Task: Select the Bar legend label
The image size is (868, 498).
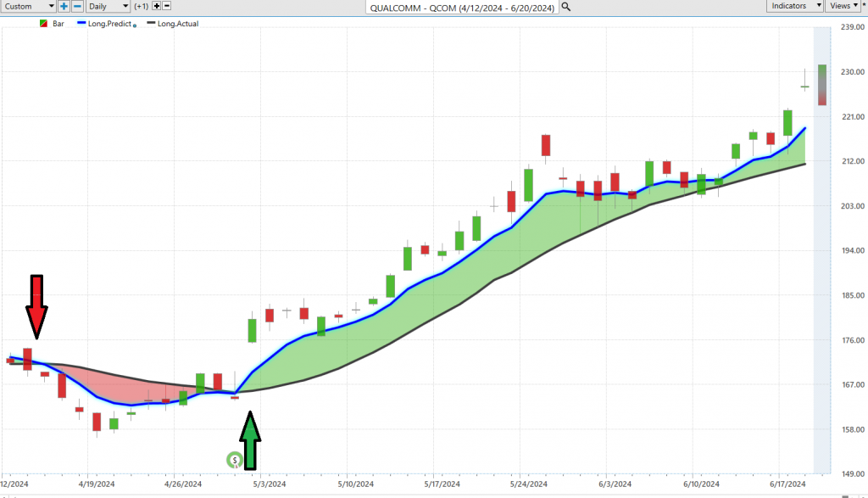Action: click(58, 24)
